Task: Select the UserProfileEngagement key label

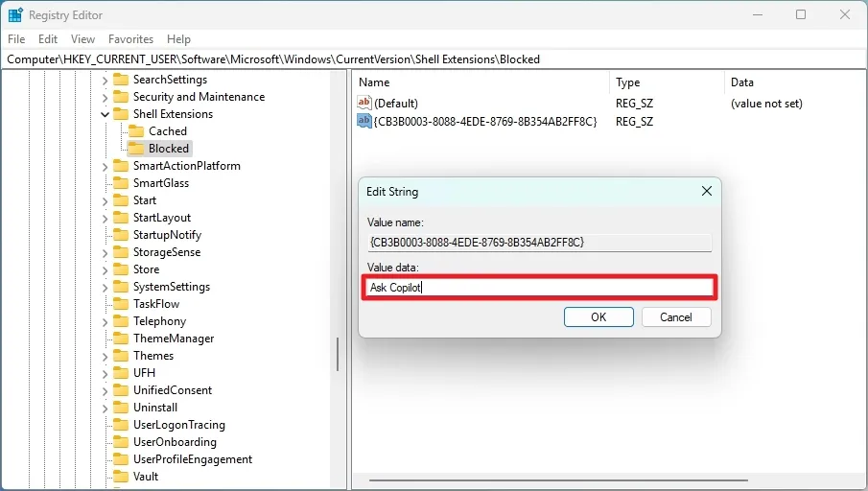Action: click(193, 459)
